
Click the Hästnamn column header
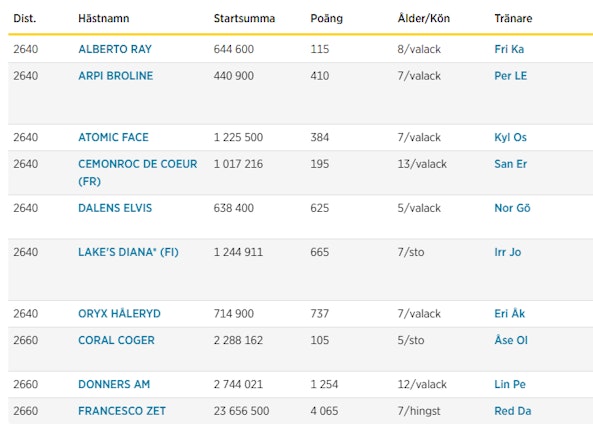[104, 18]
